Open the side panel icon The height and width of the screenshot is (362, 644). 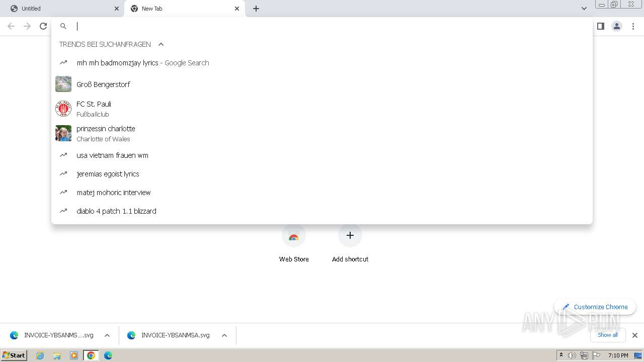pos(600,26)
